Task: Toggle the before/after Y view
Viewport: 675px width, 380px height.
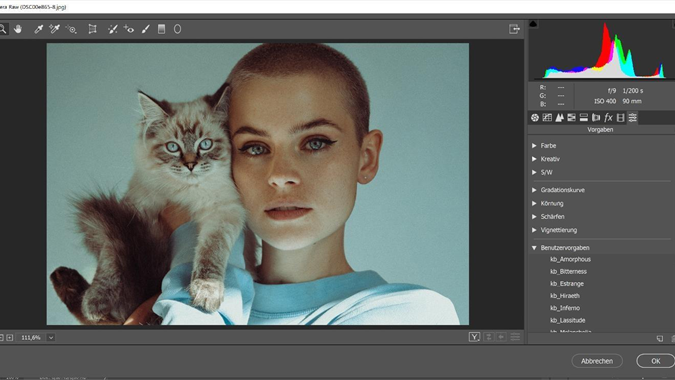Action: pos(474,337)
